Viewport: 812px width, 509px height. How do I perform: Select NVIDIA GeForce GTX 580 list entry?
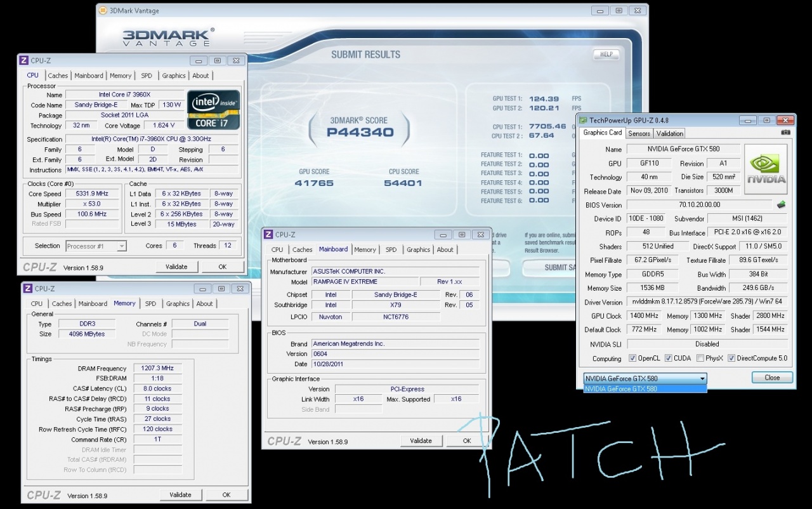pyautogui.click(x=645, y=388)
